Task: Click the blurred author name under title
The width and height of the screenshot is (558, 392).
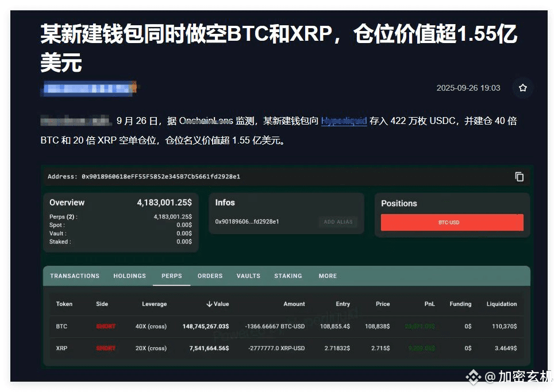Action: pyautogui.click(x=89, y=88)
